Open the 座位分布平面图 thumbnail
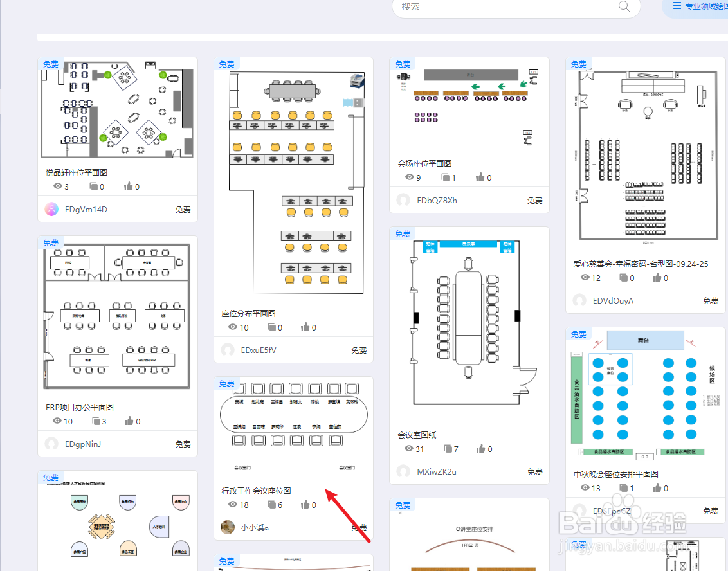 click(x=293, y=183)
